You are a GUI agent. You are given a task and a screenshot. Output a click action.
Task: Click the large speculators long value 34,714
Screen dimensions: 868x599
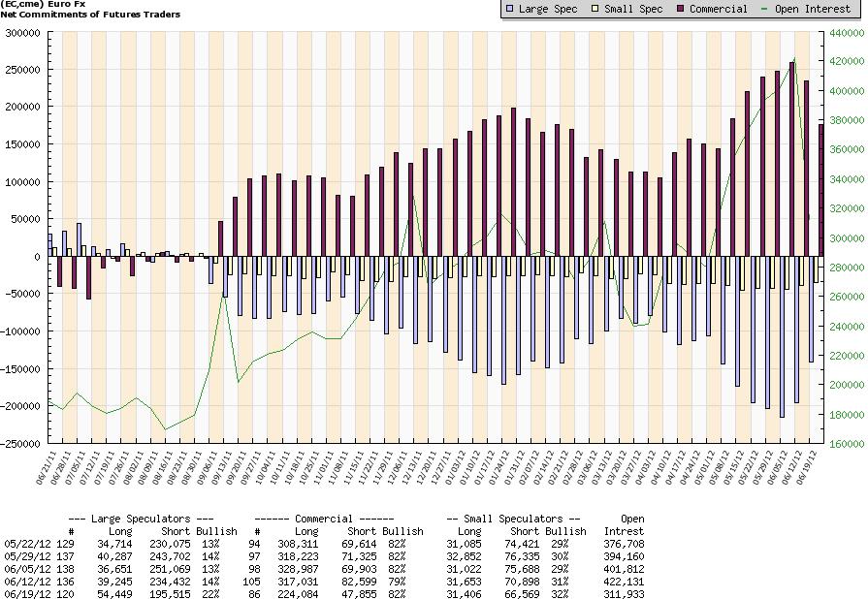[x=114, y=544]
